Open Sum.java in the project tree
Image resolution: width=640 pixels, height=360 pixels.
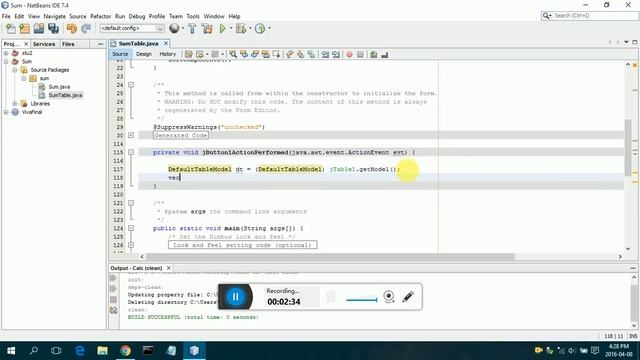(x=59, y=87)
